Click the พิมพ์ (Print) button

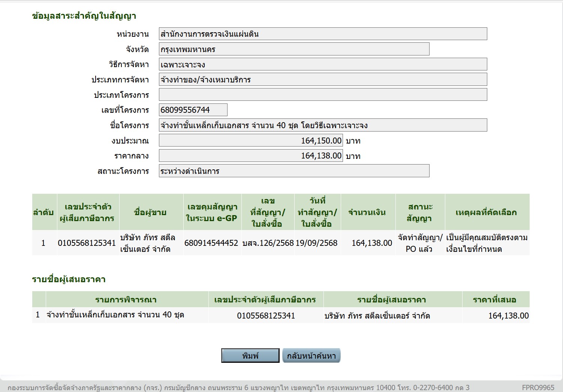250,356
